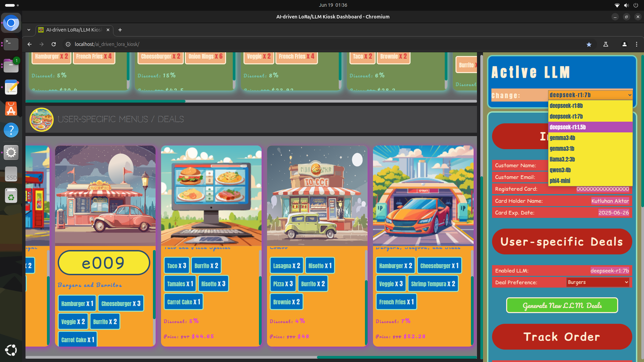Bookmark this page with star icon
644x362 pixels.
point(589,44)
